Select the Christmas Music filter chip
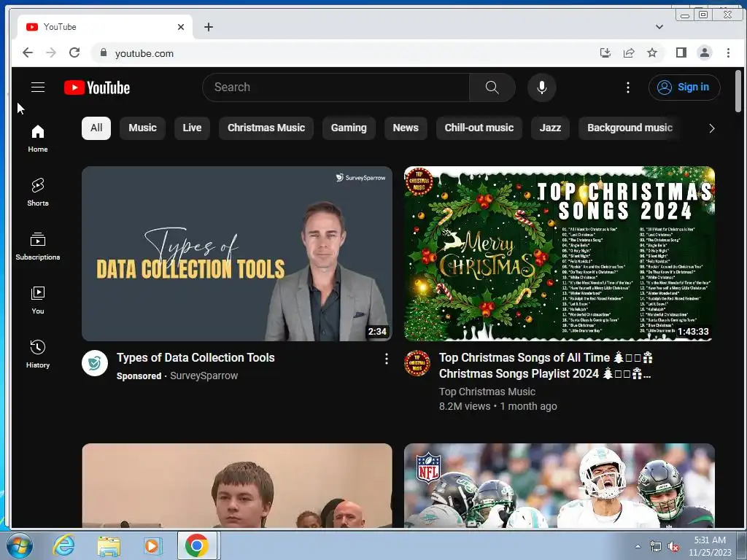The height and width of the screenshot is (560, 747). [x=266, y=128]
